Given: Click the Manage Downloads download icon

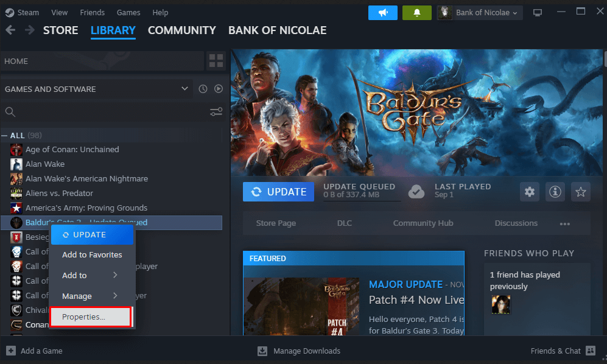Looking at the screenshot, I should click(262, 351).
